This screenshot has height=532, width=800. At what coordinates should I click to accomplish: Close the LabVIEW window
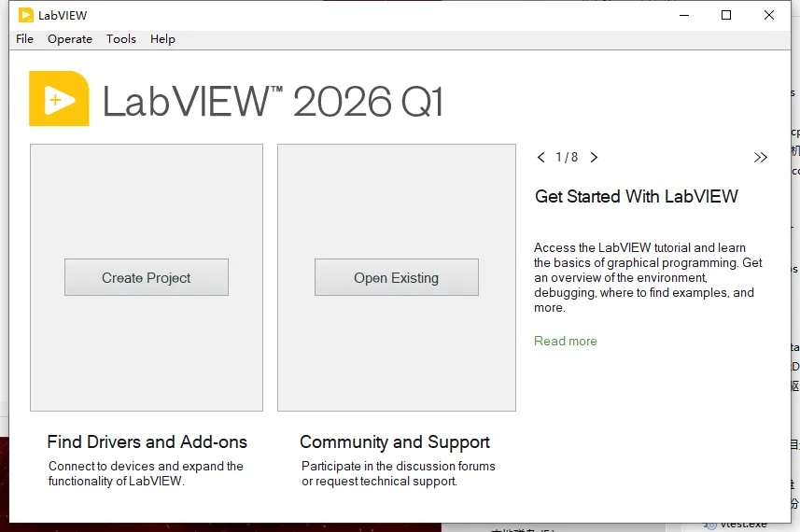click(x=769, y=15)
